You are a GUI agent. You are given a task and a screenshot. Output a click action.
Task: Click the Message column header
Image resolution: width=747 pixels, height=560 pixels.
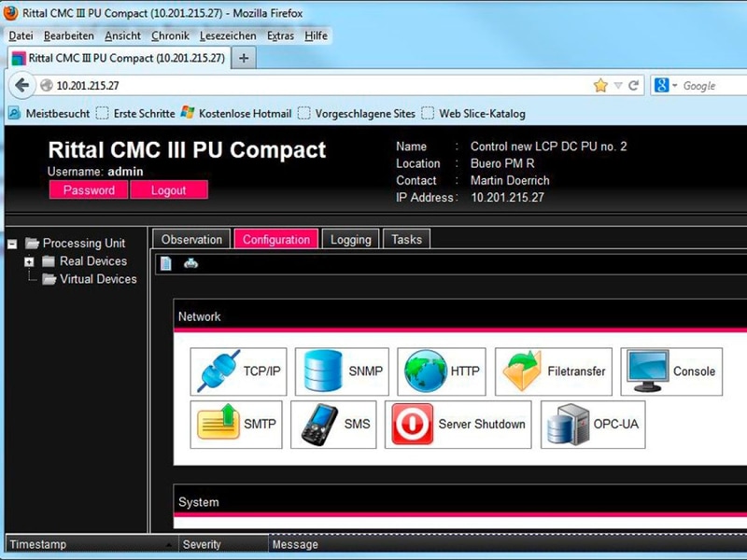tap(507, 544)
